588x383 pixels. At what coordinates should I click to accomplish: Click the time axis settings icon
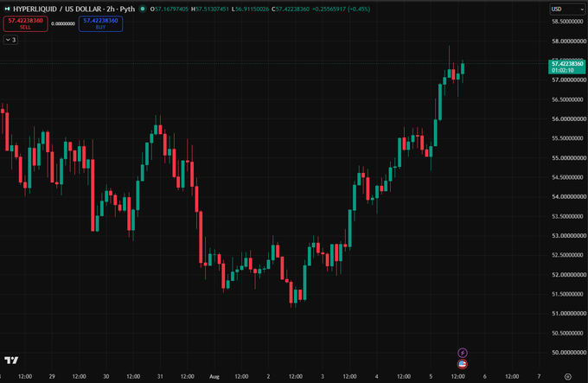pyautogui.click(x=568, y=377)
